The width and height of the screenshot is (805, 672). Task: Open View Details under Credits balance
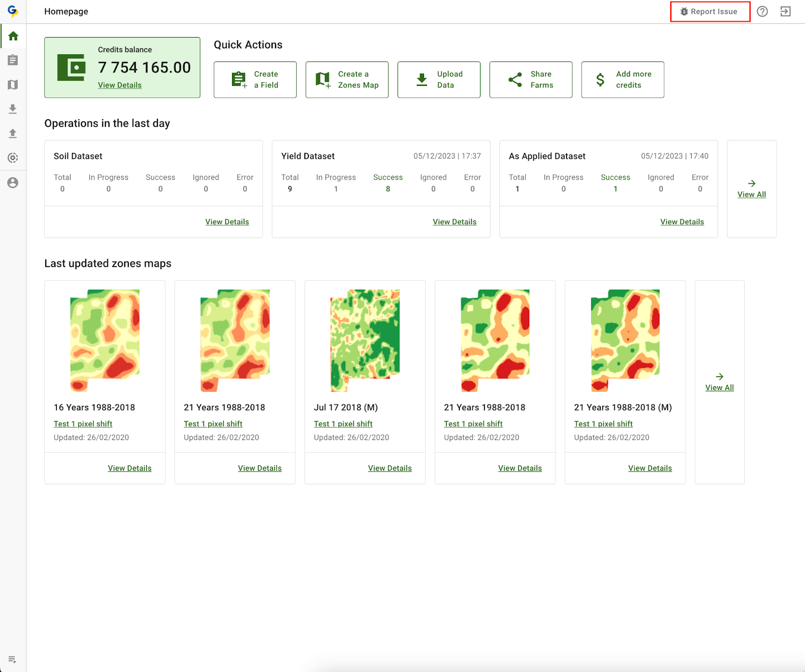coord(120,85)
